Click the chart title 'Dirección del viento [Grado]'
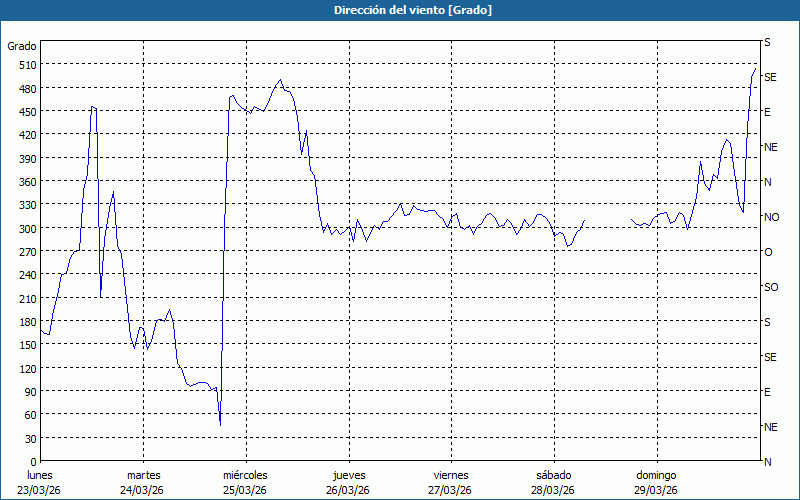The image size is (800, 500). [x=399, y=10]
